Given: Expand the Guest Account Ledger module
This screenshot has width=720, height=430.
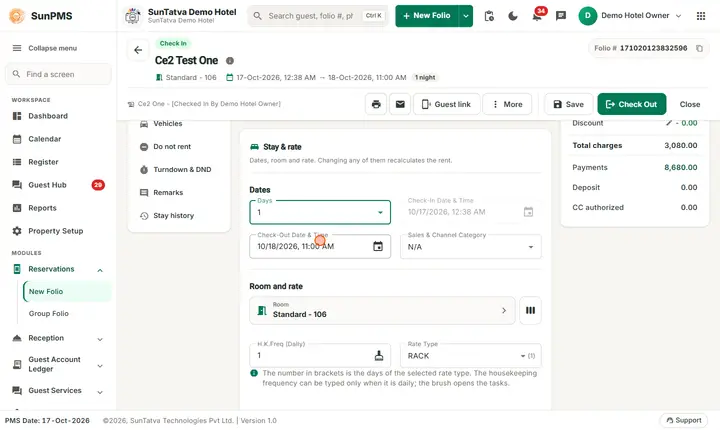Looking at the screenshot, I should (100, 366).
